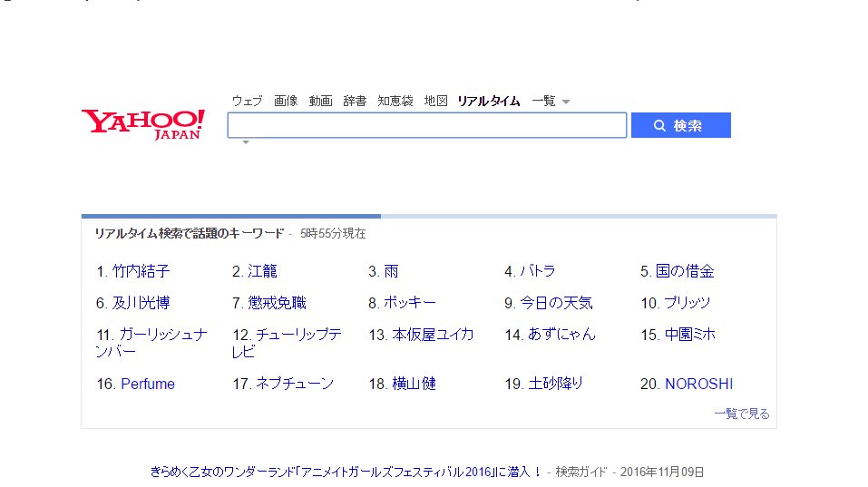This screenshot has height=487, width=868.
Task: Expand the arrow below the search box
Action: pyautogui.click(x=246, y=142)
